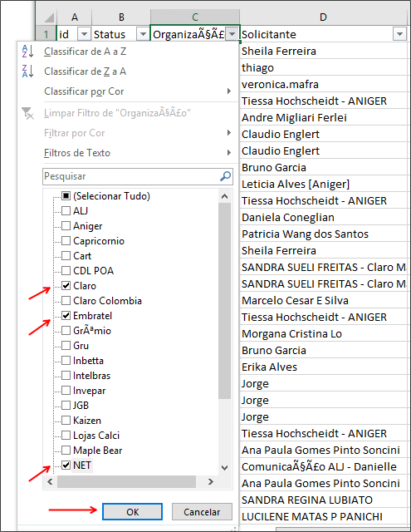Check the Claro Colombia checkbox
Screen dimensions: 411x532
coord(66,301)
